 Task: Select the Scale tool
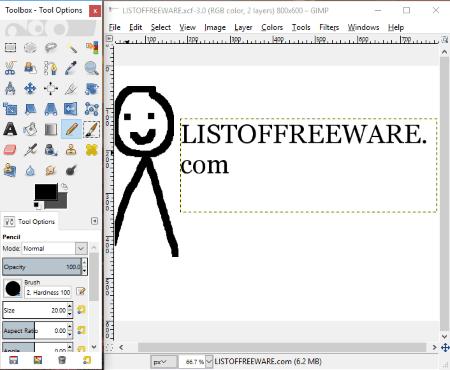pyautogui.click(x=10, y=109)
